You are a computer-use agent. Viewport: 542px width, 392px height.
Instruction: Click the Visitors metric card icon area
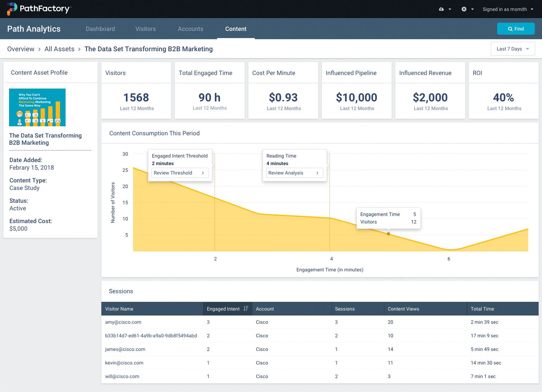pyautogui.click(x=136, y=91)
